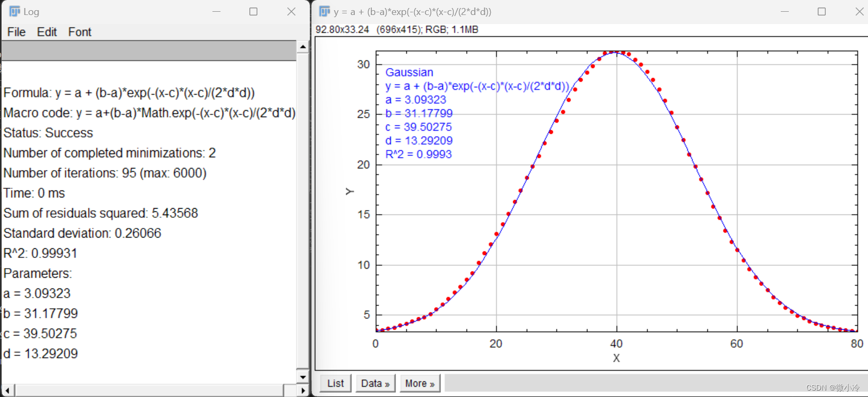The image size is (868, 397).
Task: Click 'Sum of residuals squared: 5.43568' line
Action: pos(101,213)
